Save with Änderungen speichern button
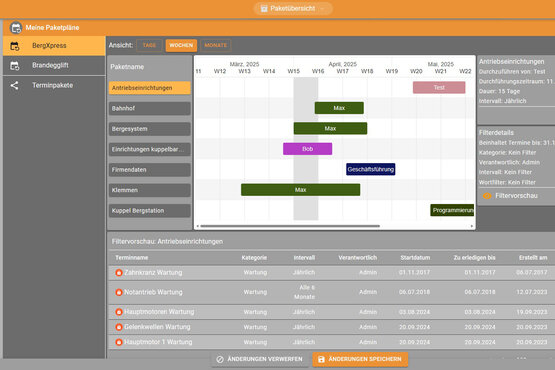 [x=360, y=359]
